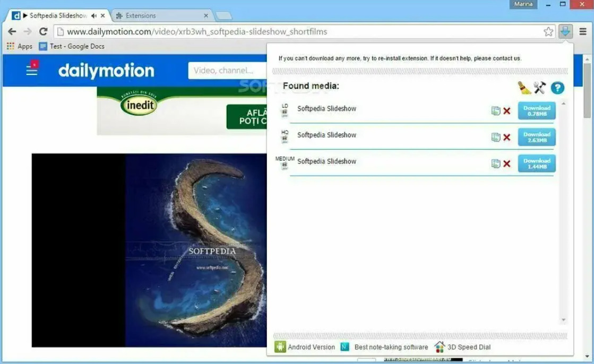Remove the HQ Softpedia Slideshow entry
The height and width of the screenshot is (364, 594).
click(x=507, y=137)
